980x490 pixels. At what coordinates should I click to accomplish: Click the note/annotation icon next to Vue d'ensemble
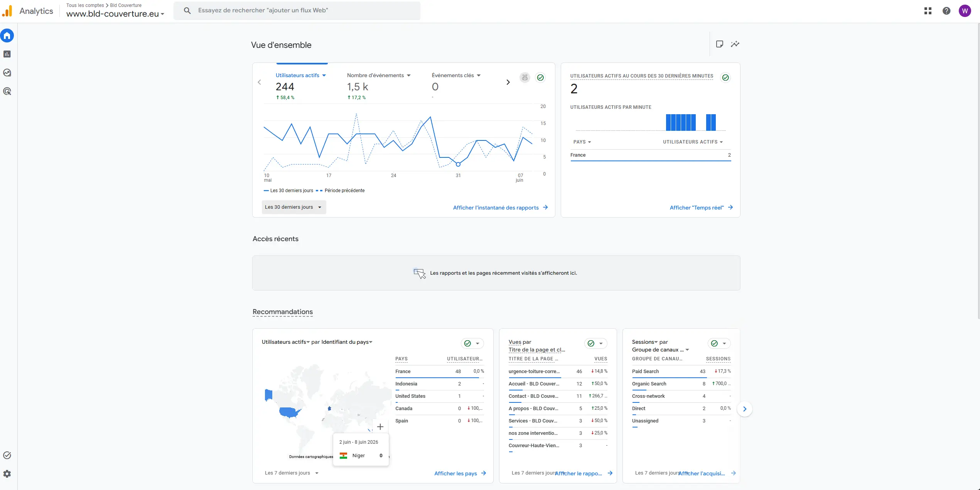[x=719, y=44]
